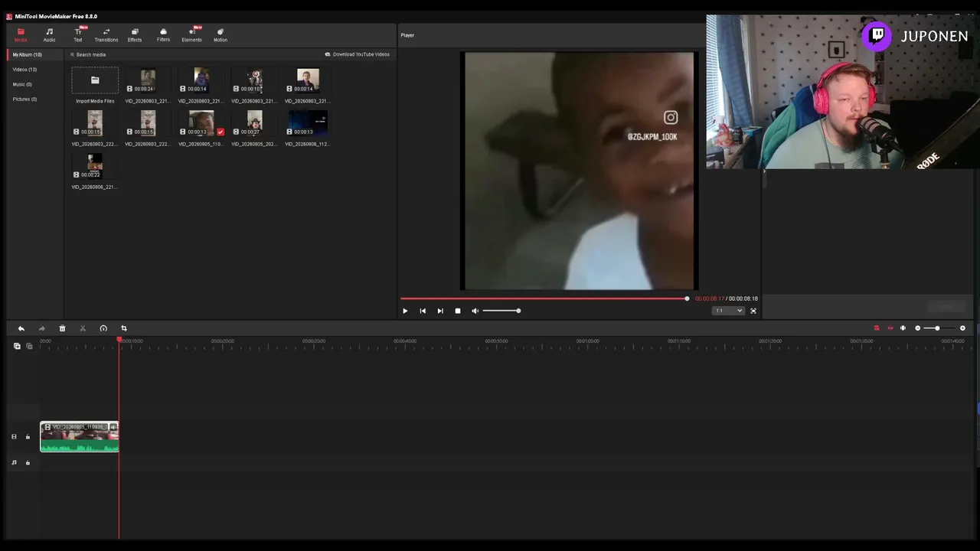
Task: Stop the player playback
Action: [x=458, y=311]
